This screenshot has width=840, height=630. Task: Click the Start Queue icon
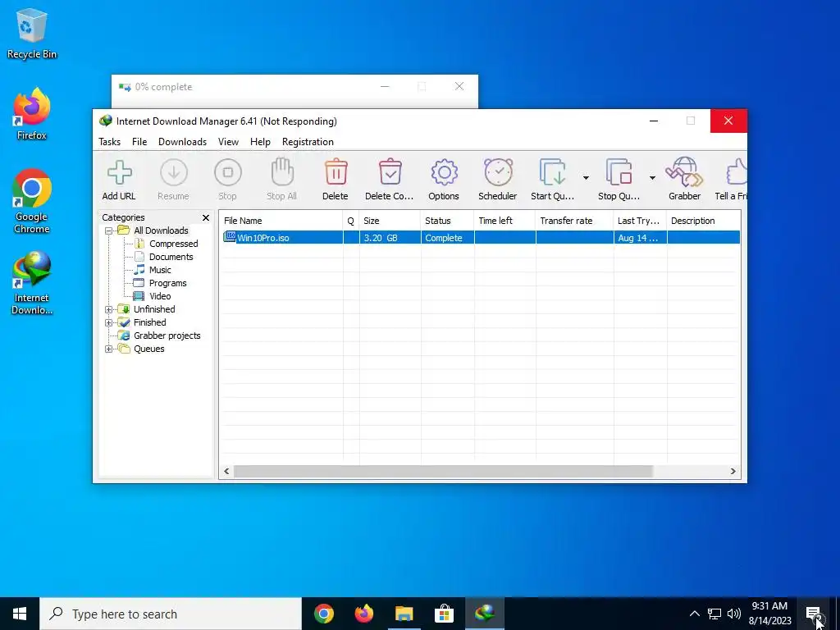pos(552,172)
